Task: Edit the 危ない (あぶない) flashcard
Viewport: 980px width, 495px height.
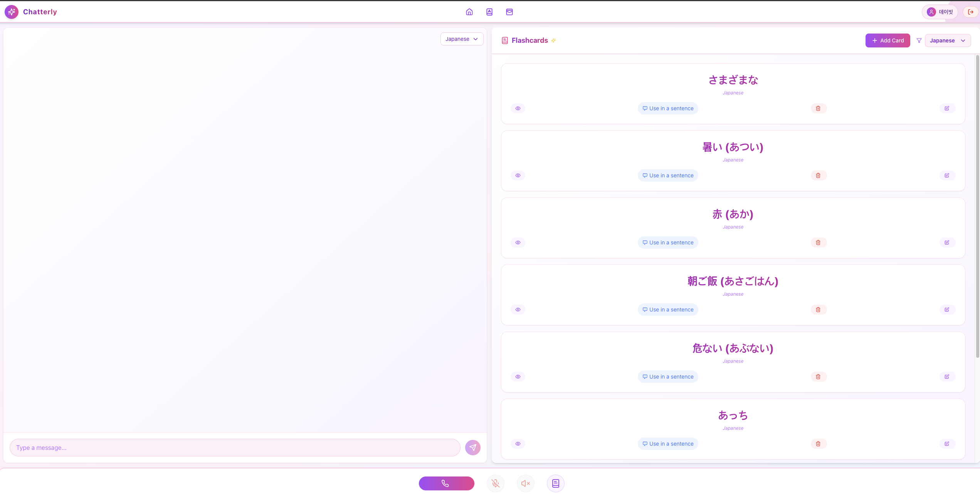Action: tap(947, 377)
